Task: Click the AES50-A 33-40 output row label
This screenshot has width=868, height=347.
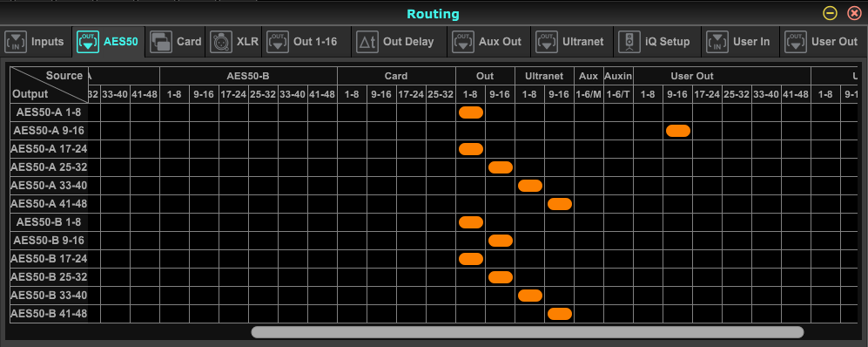Action: 49,186
